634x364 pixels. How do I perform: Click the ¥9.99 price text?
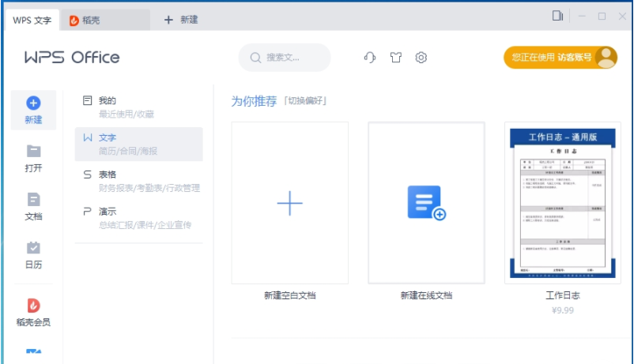point(562,310)
